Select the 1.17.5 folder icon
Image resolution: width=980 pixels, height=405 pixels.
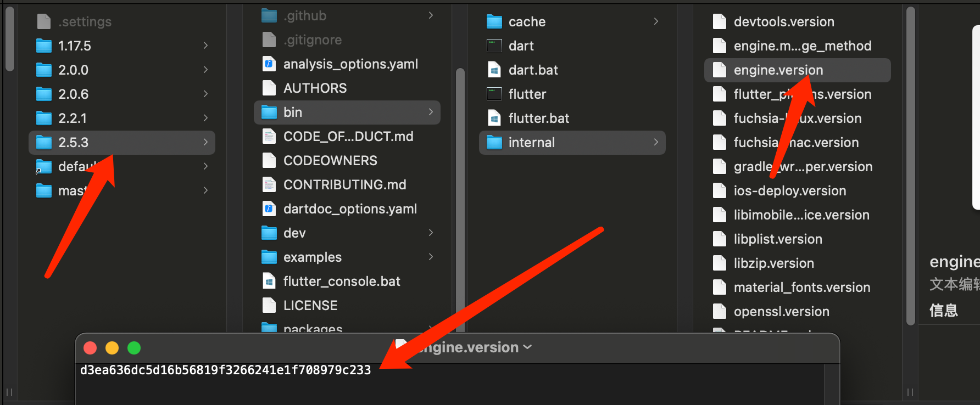[43, 46]
